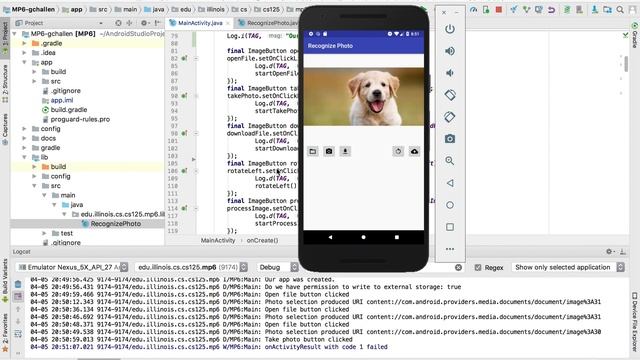Click the purple undo/revert arrow in toolbar
Viewport: 640px width, 360px height.
coord(551,9)
